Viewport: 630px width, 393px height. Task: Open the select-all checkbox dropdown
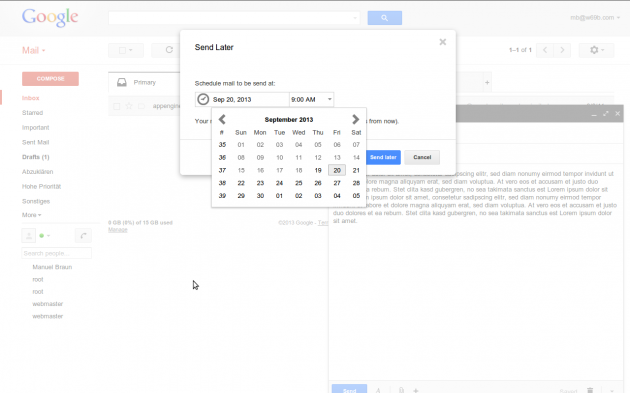[131, 50]
